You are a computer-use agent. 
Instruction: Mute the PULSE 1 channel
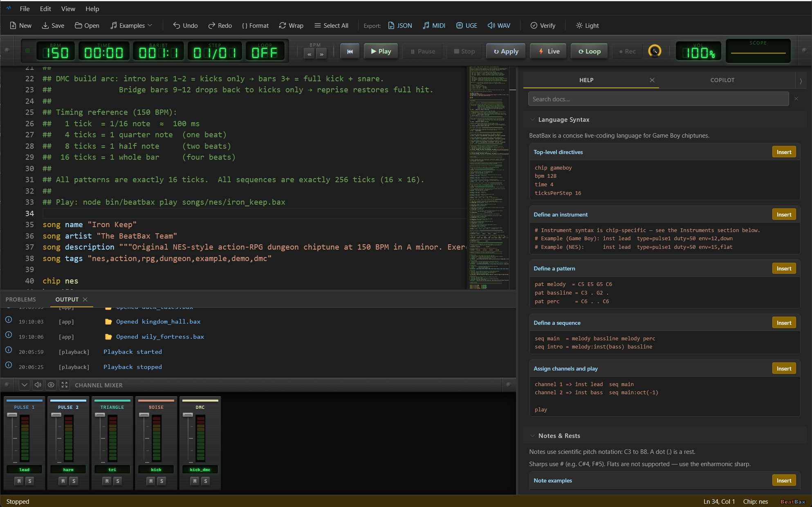19,481
